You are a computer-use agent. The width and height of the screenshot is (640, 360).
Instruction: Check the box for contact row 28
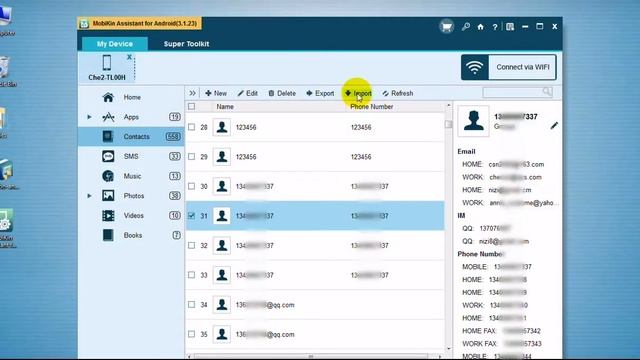pyautogui.click(x=191, y=127)
